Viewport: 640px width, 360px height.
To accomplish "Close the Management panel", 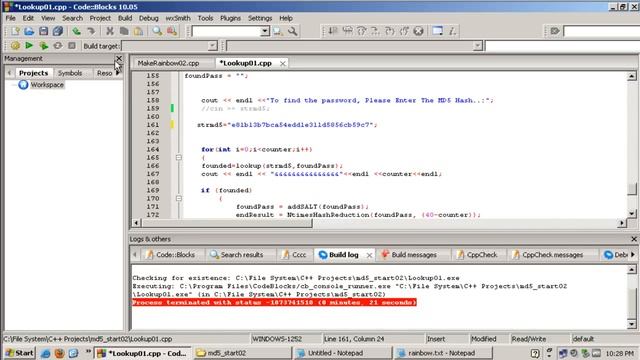I will tap(119, 58).
